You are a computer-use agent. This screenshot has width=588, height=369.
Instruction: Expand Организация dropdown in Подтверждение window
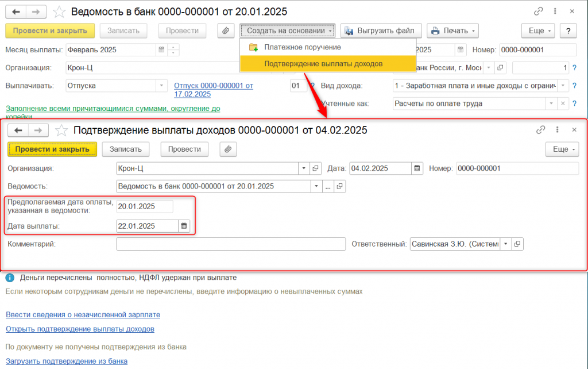pyautogui.click(x=304, y=168)
